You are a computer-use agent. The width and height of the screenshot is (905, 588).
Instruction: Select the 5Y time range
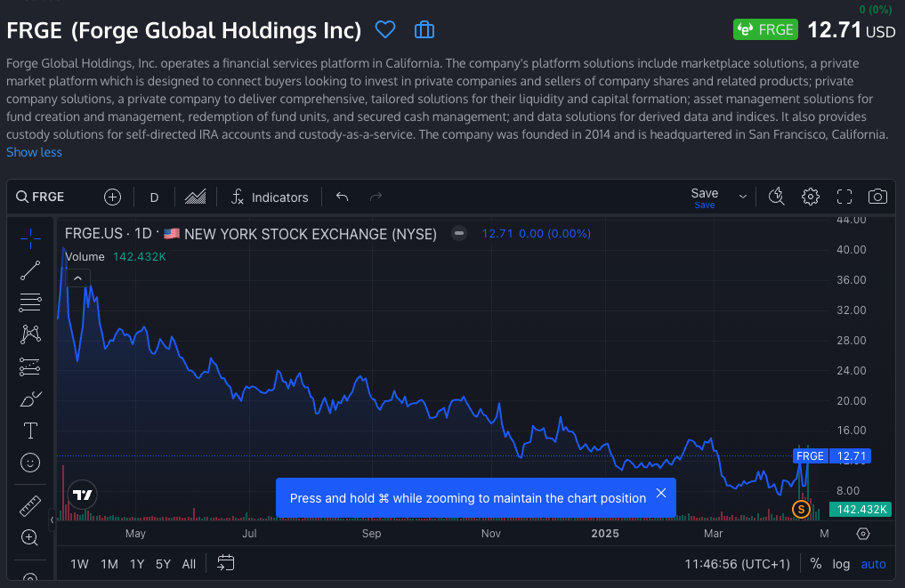click(163, 563)
